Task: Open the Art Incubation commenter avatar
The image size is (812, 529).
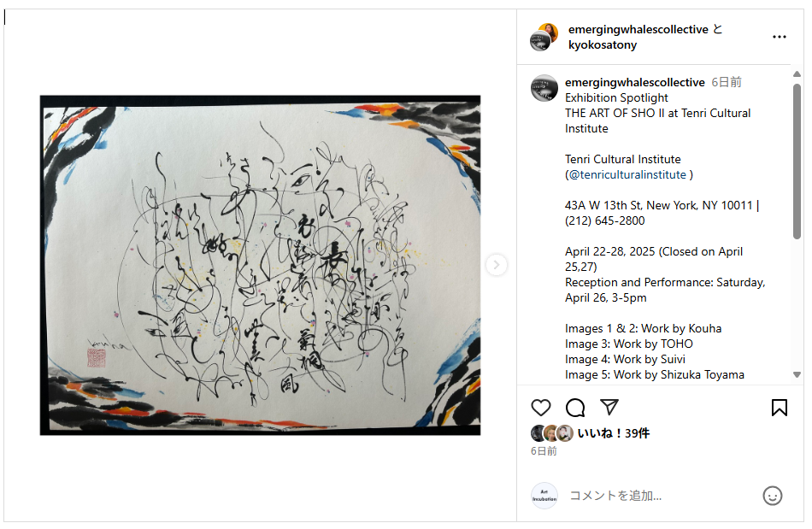Action: 544,496
